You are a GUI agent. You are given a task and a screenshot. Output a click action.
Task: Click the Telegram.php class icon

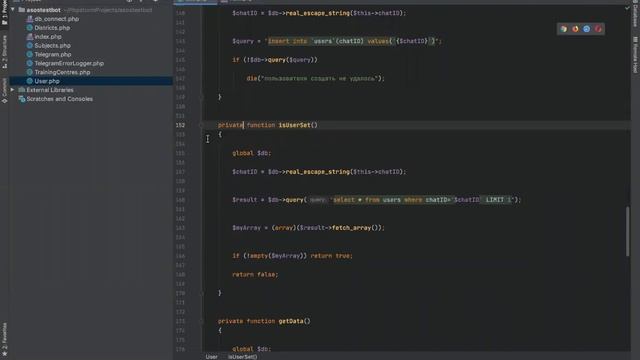29,54
